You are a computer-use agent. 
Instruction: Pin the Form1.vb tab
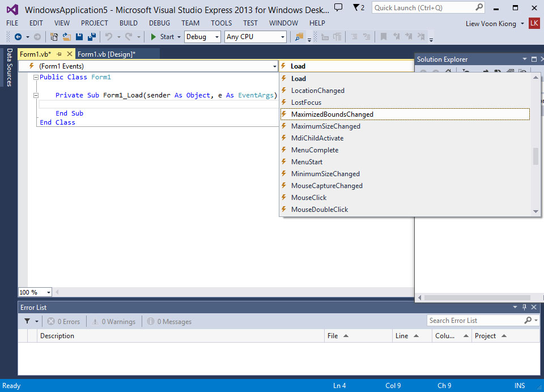[x=59, y=54]
